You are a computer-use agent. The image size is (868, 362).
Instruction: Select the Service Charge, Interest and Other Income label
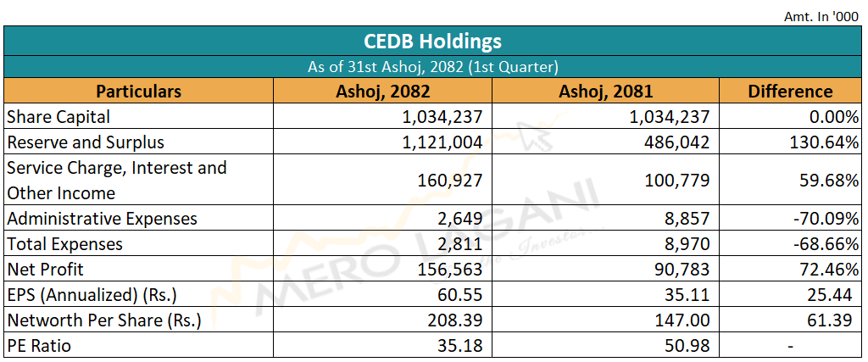[x=116, y=180]
